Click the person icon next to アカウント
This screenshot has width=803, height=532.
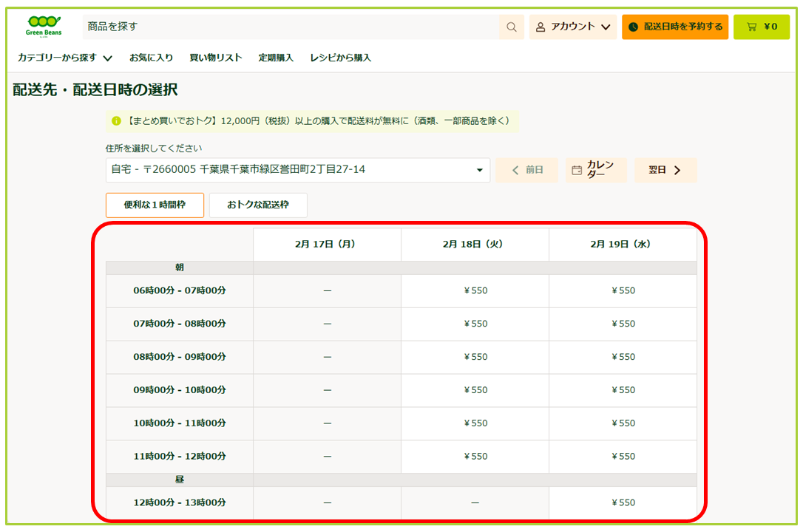pos(539,27)
